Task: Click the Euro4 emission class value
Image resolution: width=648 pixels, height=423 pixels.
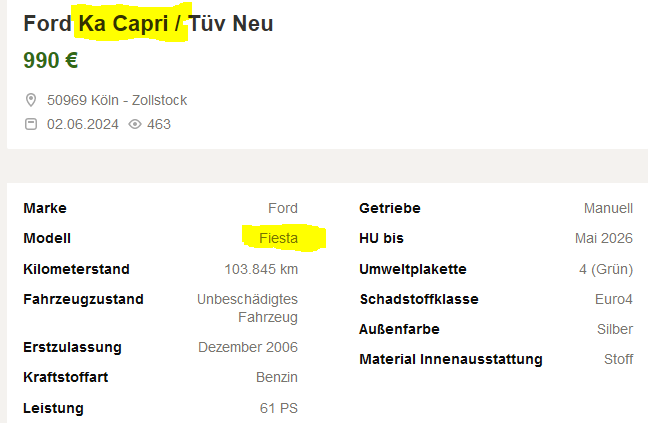Action: tap(614, 299)
